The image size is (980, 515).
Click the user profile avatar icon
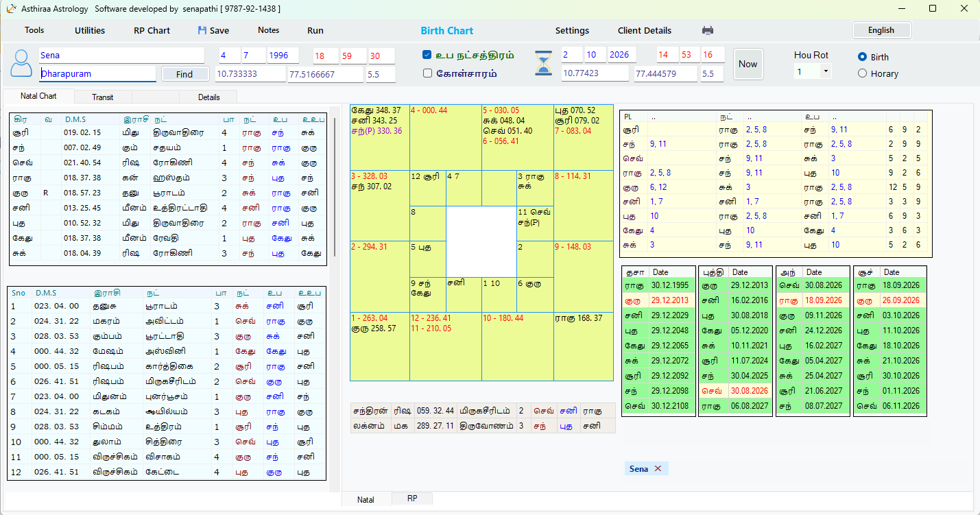(x=21, y=63)
